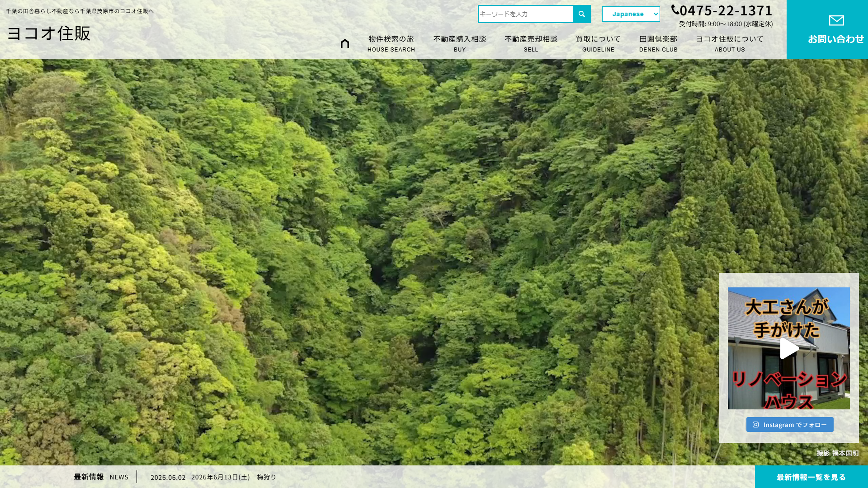
Task: Click the お問い合わせ contact button
Action: pyautogui.click(x=827, y=29)
